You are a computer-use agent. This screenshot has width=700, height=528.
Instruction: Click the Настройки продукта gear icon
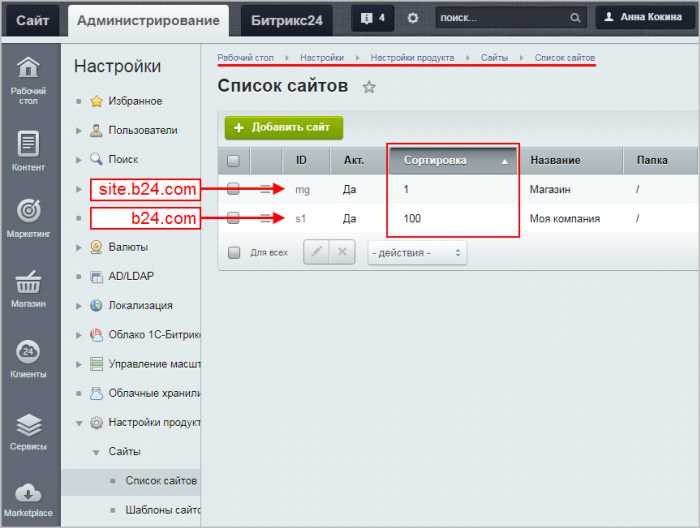[96, 422]
